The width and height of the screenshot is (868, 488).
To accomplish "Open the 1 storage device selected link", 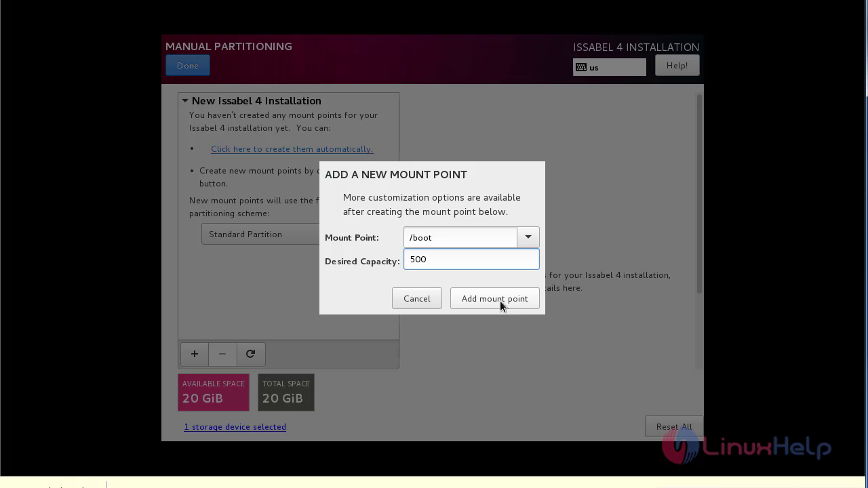I will (x=235, y=426).
